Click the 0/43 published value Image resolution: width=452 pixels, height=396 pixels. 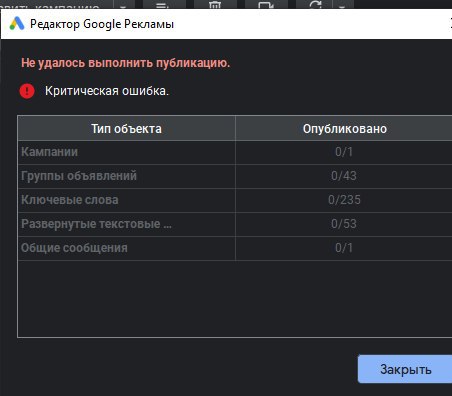pyautogui.click(x=344, y=176)
